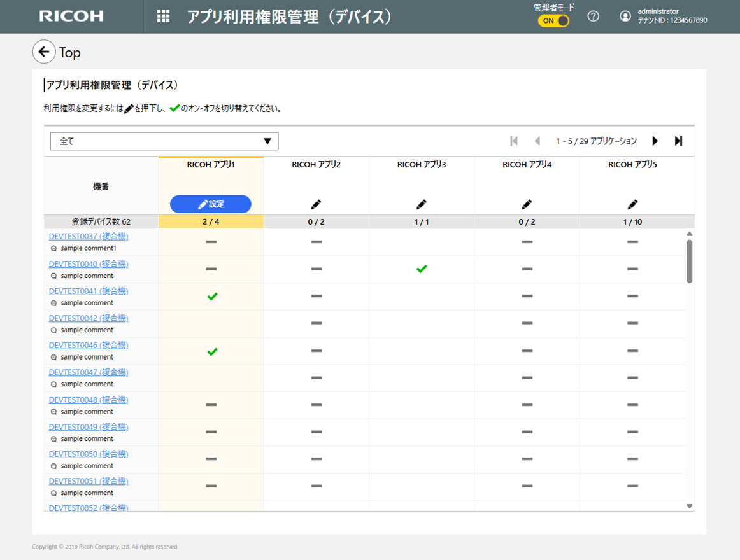Click 'sample comment1' text under DEVTEST0037
Image resolution: width=740 pixels, height=560 pixels.
tap(89, 248)
